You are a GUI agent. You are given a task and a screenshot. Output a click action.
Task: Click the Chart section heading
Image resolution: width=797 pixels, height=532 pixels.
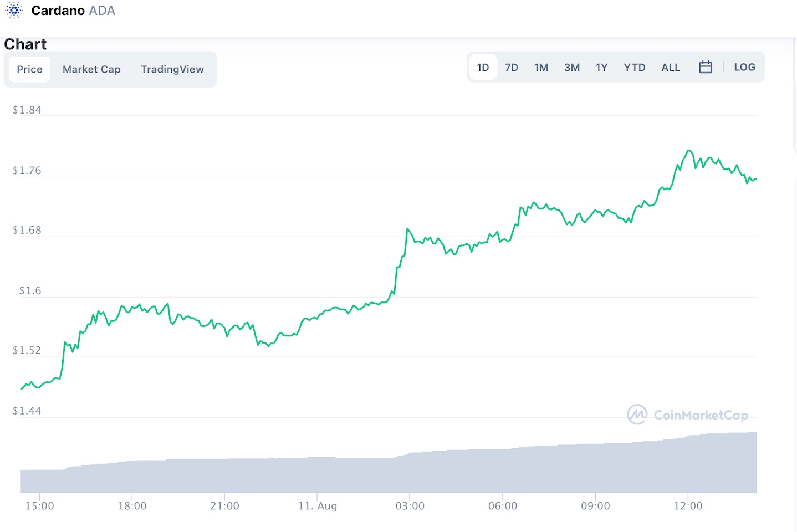pyautogui.click(x=25, y=44)
